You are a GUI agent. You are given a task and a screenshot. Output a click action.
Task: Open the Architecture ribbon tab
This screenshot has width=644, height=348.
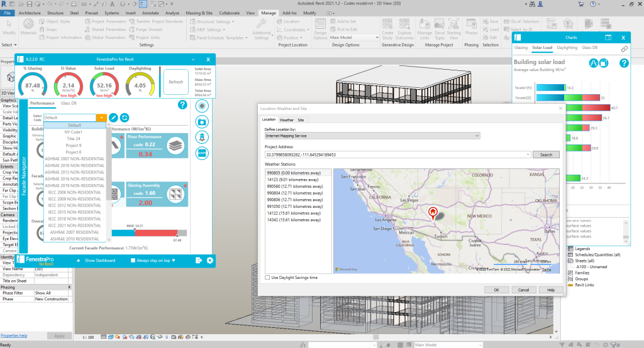(x=30, y=13)
